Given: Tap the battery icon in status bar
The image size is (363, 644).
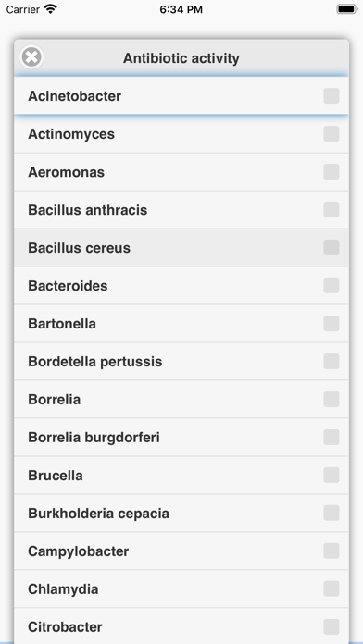Looking at the screenshot, I should coord(347,9).
